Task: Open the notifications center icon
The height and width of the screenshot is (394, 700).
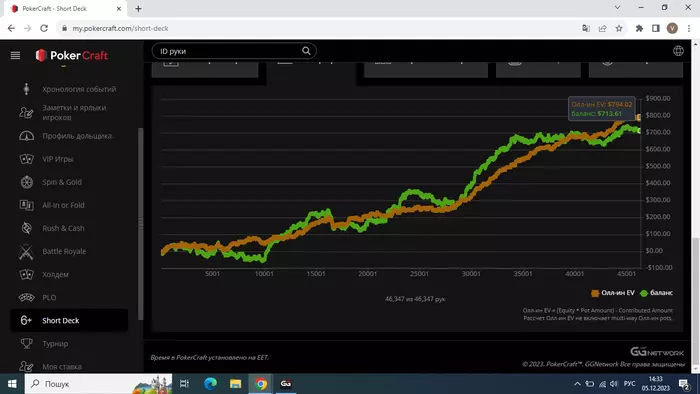Action: (683, 384)
